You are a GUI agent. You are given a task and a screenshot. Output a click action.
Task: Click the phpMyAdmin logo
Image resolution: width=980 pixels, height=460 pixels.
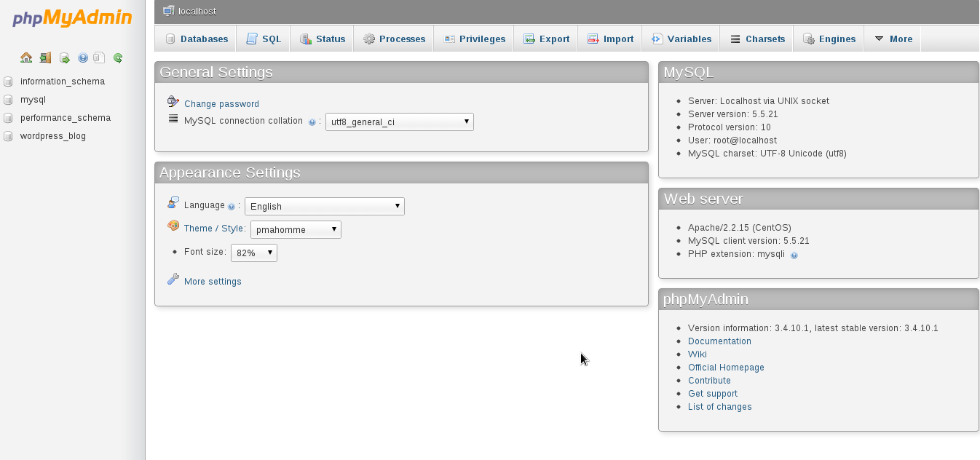click(72, 19)
